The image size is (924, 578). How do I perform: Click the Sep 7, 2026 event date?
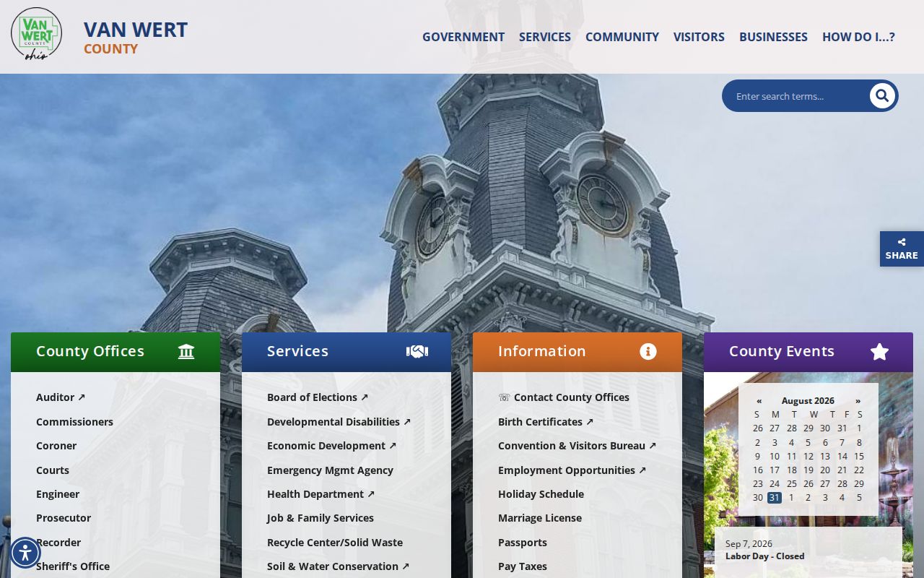click(749, 544)
